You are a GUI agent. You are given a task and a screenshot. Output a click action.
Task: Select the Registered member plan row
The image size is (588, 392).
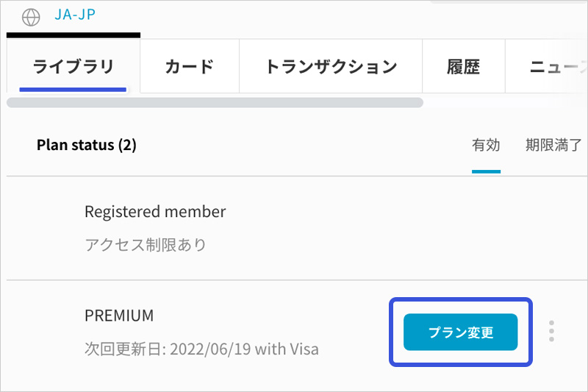coord(297,228)
